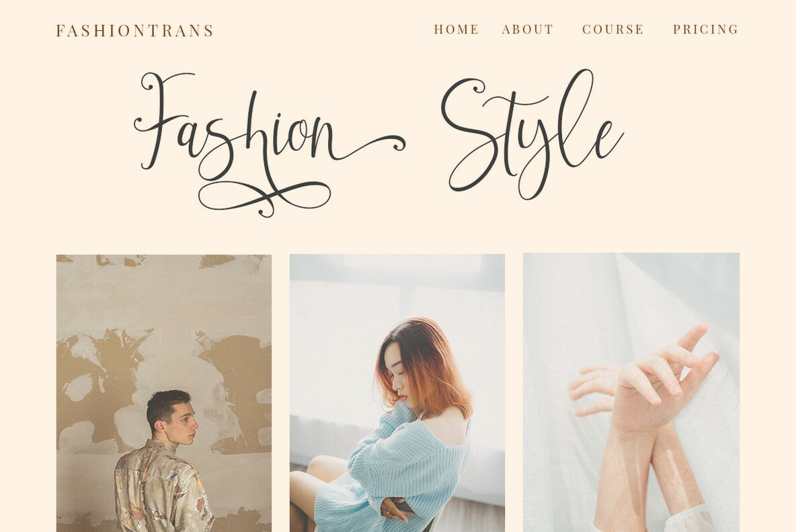
Task: Open the Course menu item
Action: coord(612,30)
